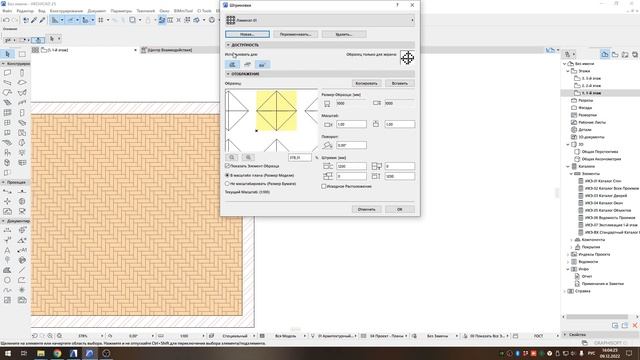Open File Explorer from the taskbar
The width and height of the screenshot is (640, 360).
click(x=41, y=353)
